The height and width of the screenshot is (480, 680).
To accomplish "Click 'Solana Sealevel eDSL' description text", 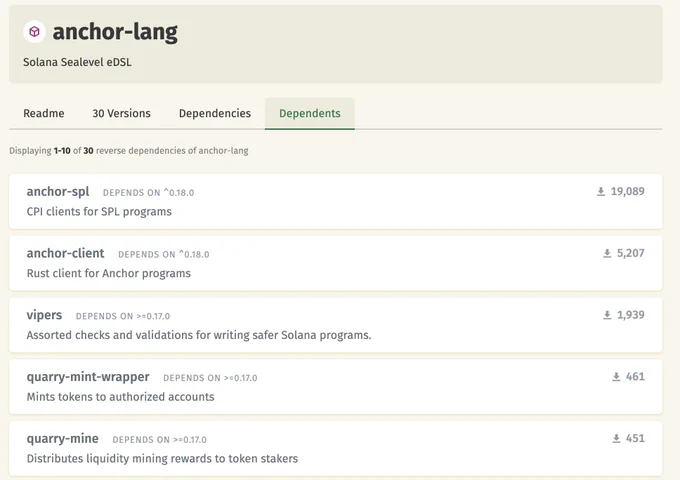I will coord(77,62).
